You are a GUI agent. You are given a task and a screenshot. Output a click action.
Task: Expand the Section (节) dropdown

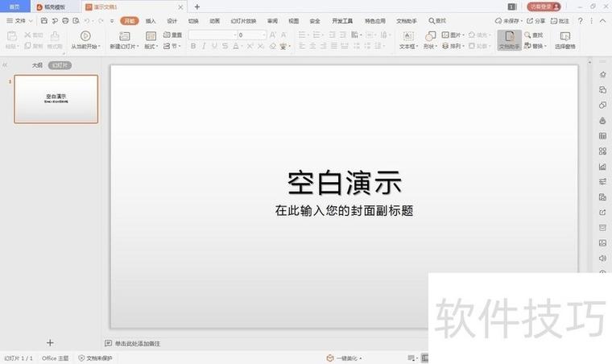click(180, 46)
